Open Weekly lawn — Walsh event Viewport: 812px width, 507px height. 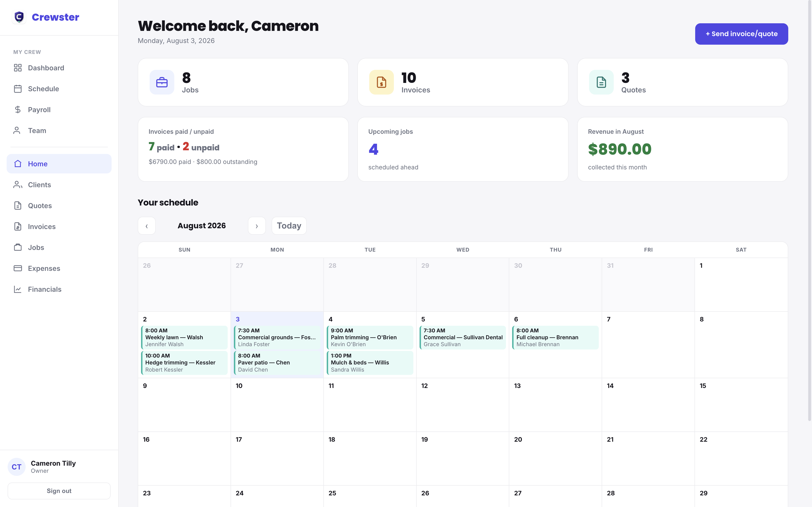coord(184,337)
